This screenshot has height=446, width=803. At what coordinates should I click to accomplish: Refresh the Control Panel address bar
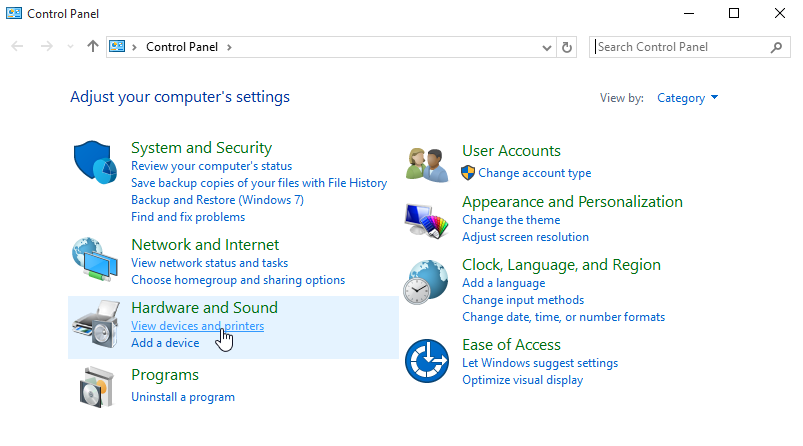coord(568,47)
